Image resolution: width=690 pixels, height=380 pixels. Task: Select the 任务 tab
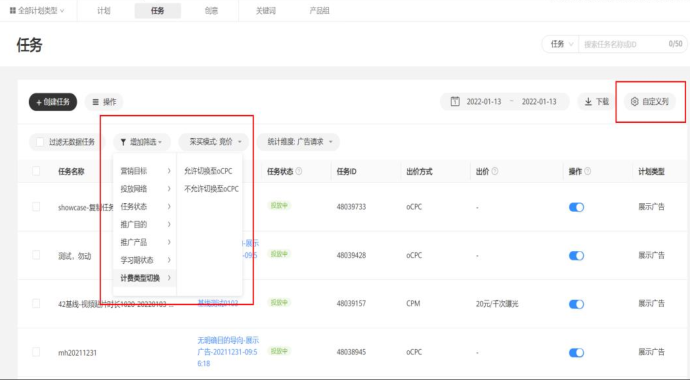pos(158,11)
